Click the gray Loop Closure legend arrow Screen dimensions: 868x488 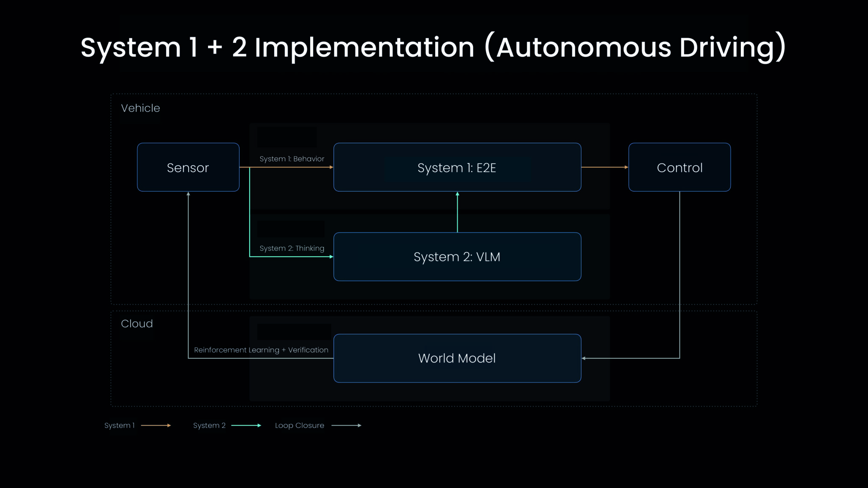tap(346, 425)
